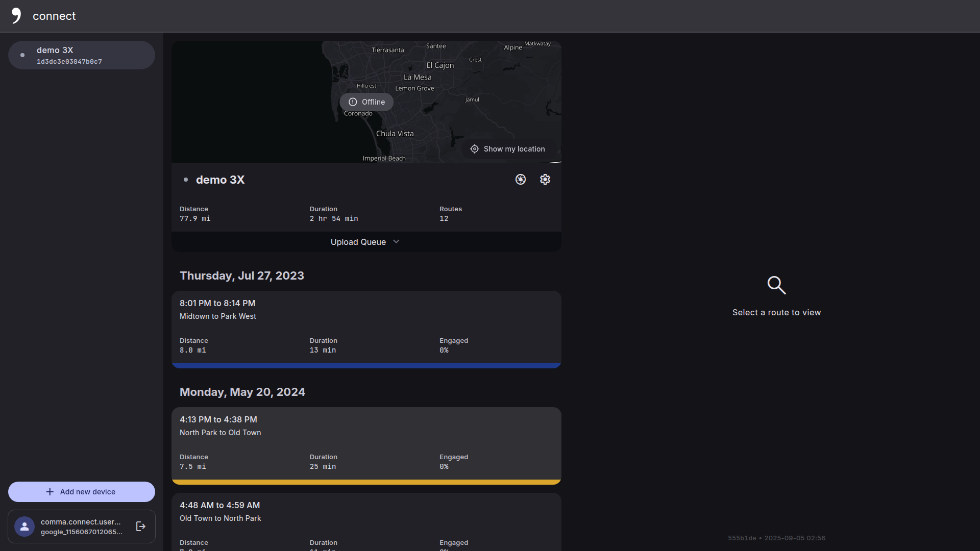The image size is (980, 551).
Task: Open the Old Town to North Park route
Action: pos(366,520)
